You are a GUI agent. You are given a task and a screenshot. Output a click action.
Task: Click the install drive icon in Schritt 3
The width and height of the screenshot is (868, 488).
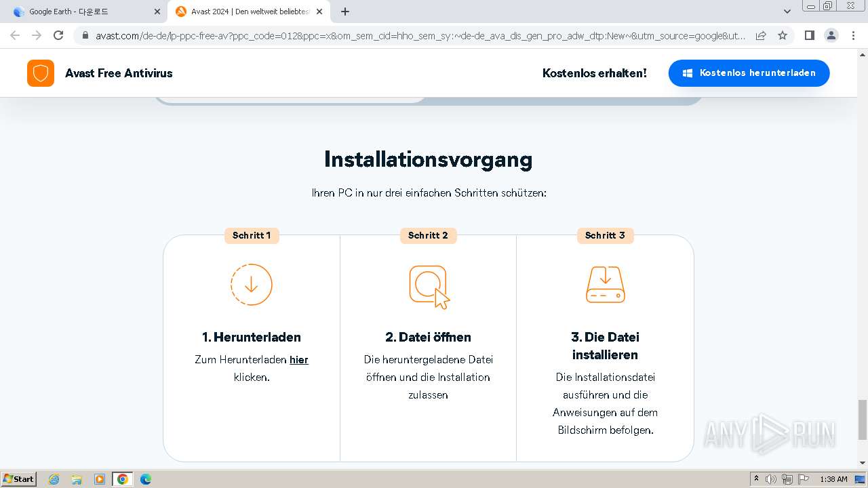point(606,285)
